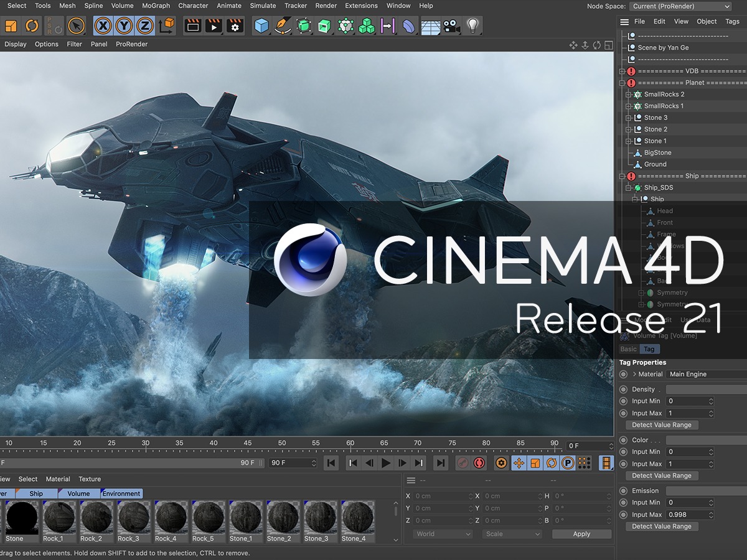The image size is (747, 560).
Task: Open the Render Settings icon
Action: [235, 26]
